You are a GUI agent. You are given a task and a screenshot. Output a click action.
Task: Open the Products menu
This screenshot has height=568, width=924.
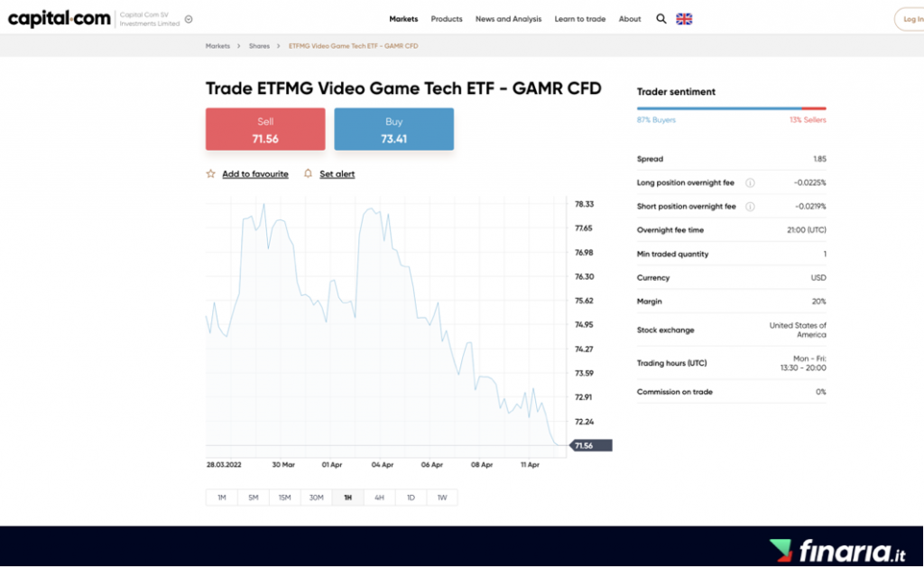[x=447, y=19]
